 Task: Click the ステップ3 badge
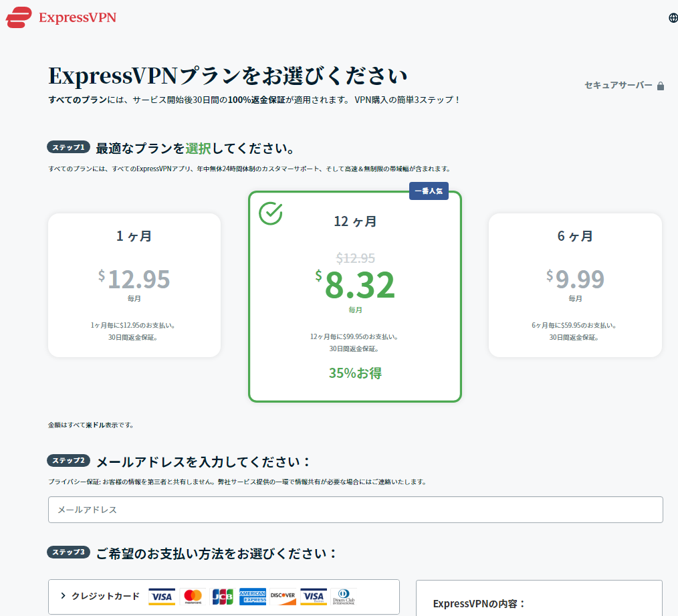pyautogui.click(x=69, y=552)
